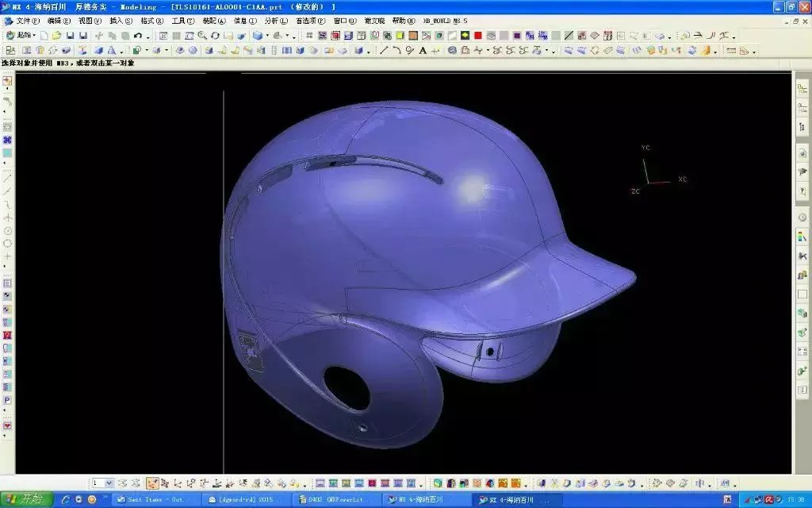The width and height of the screenshot is (812, 508).
Task: Select the text annotation A tool
Action: point(423,50)
